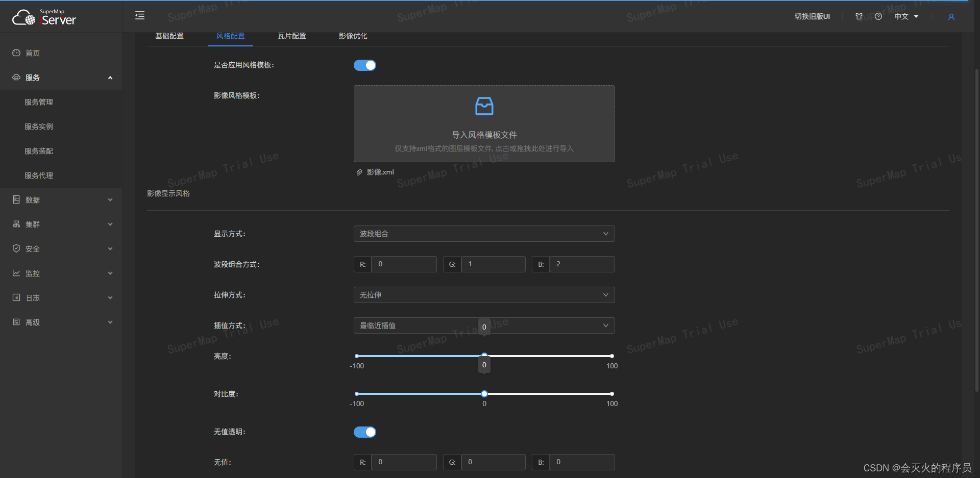Viewport: 980px width, 478px height.
Task: Collapse the sidebar using the hamburger icon
Action: tap(140, 15)
